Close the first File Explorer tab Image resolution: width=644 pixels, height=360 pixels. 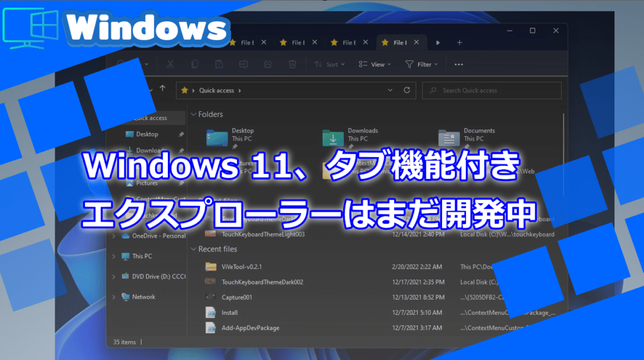(x=264, y=42)
